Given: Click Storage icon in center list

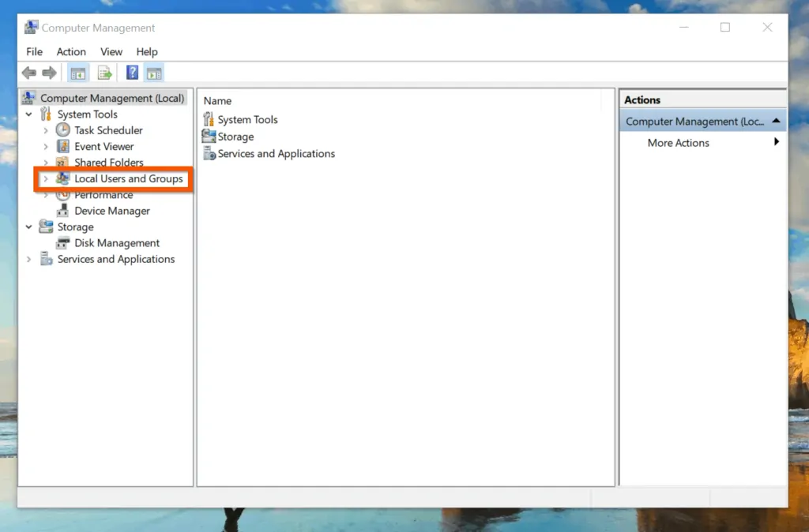Looking at the screenshot, I should (x=209, y=136).
